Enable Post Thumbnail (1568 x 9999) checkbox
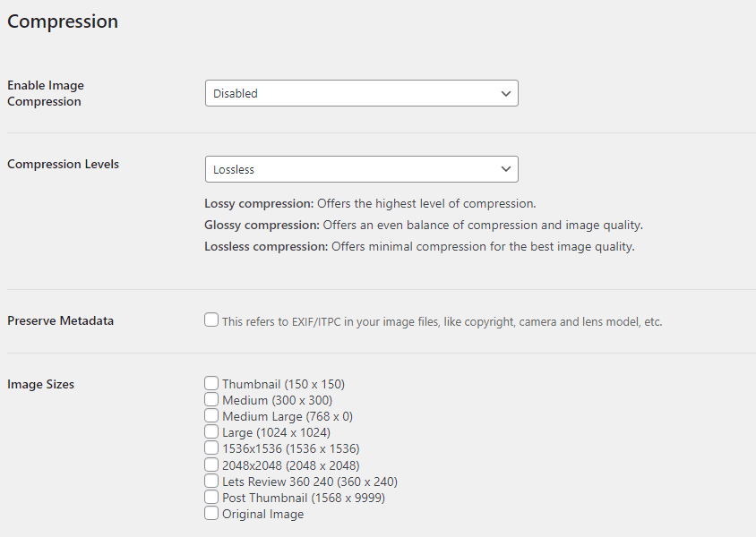The width and height of the screenshot is (756, 537). [x=211, y=497]
